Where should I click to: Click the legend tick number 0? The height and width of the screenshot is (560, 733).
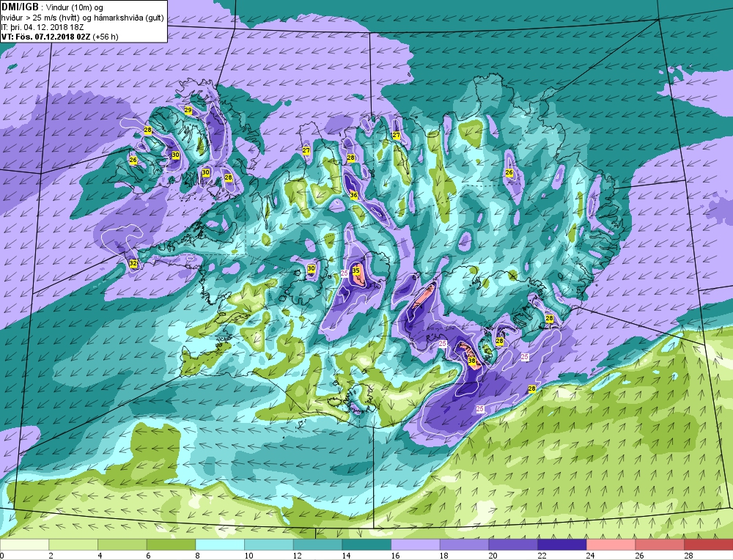click(x=2, y=556)
